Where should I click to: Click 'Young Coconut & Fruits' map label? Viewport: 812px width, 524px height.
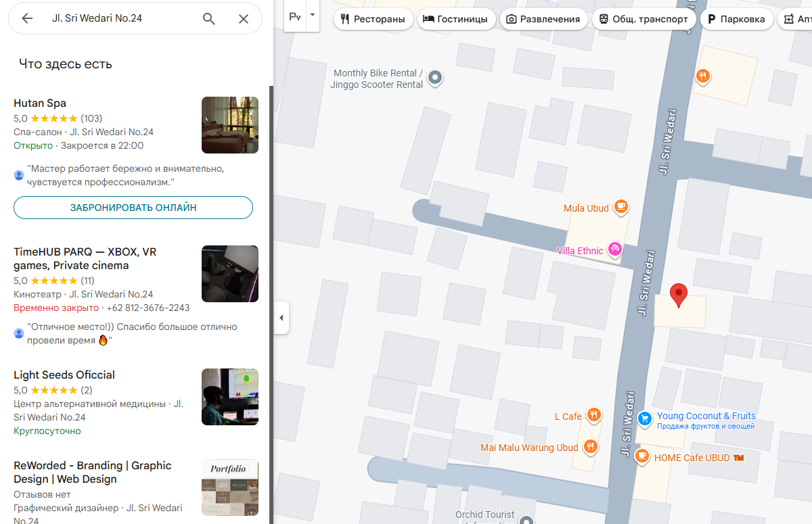[x=706, y=416]
